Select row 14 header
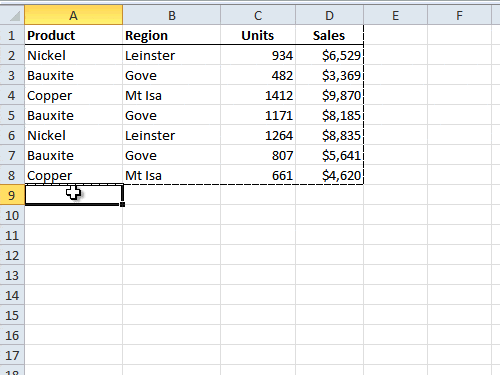Screen dimensions: 500x375 click(x=12, y=295)
